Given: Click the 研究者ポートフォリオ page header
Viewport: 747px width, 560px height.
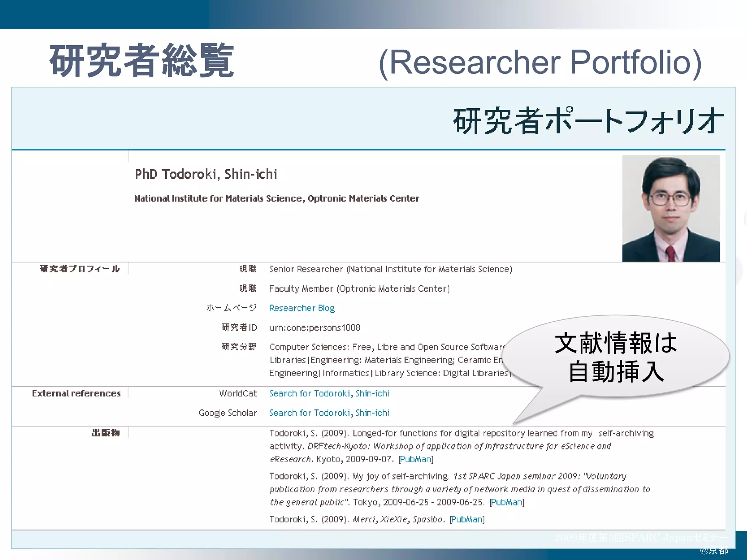Looking at the screenshot, I should click(588, 121).
